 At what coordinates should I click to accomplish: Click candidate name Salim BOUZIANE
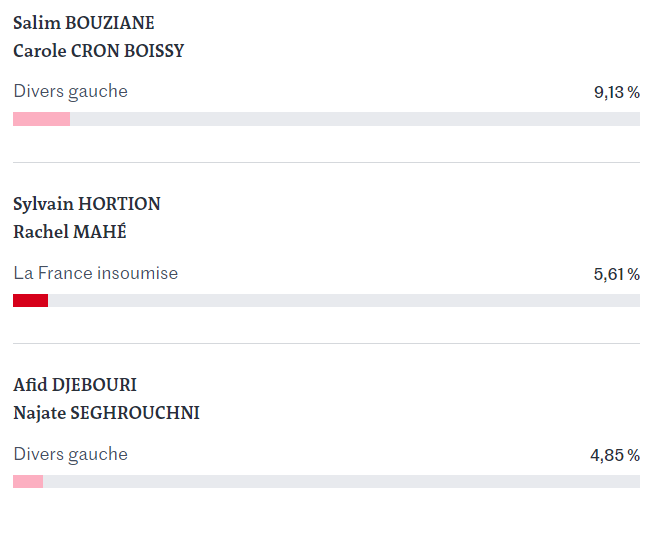(84, 23)
